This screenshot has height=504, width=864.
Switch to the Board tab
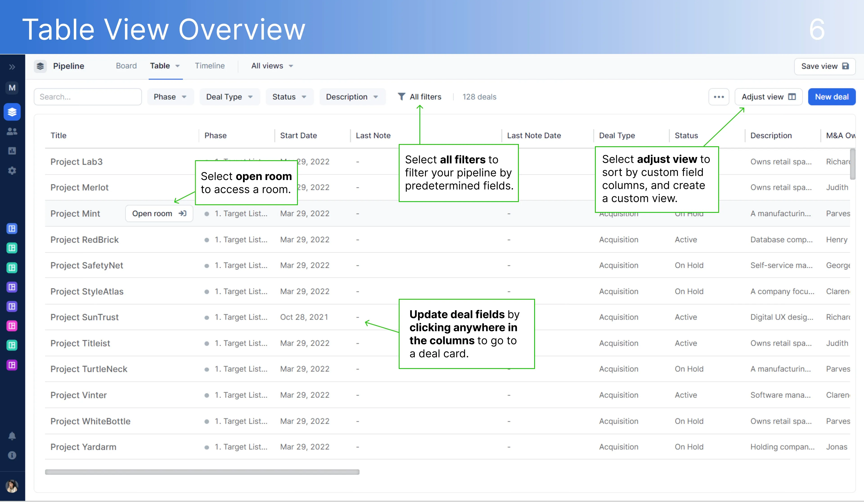[x=126, y=66]
